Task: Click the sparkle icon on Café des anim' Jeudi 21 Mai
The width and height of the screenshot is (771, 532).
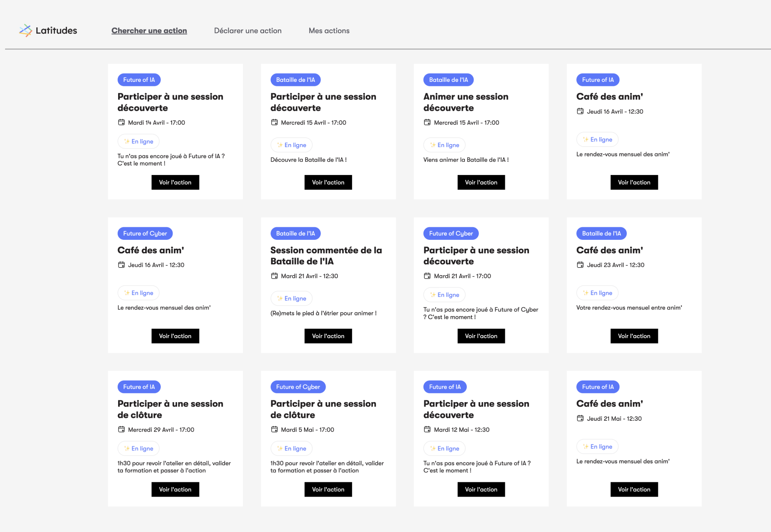Action: [585, 446]
